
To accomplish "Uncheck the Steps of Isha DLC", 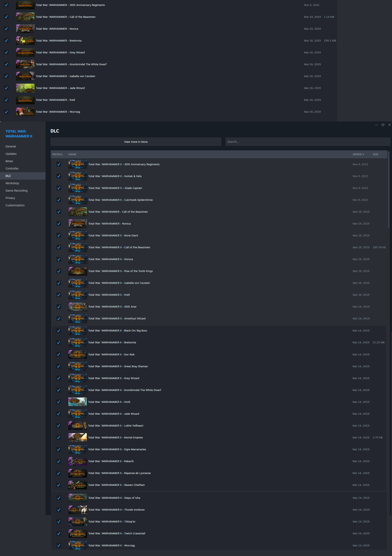I will pyautogui.click(x=59, y=498).
